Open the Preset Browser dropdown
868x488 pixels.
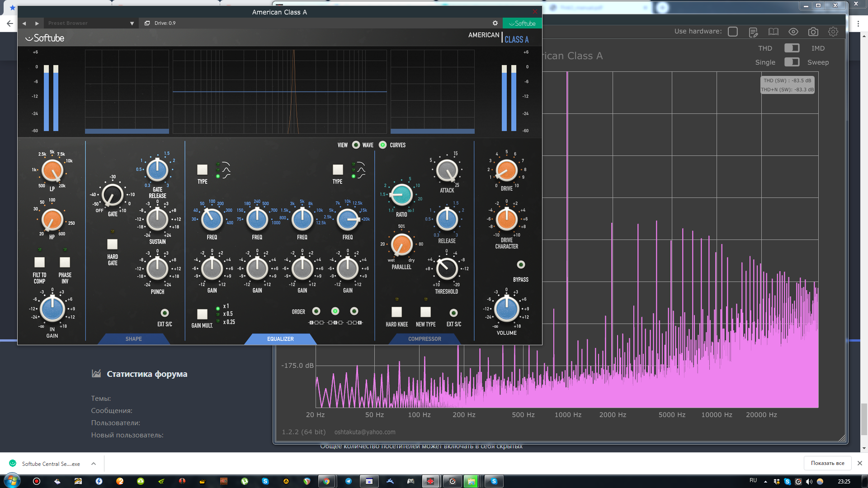pos(91,23)
